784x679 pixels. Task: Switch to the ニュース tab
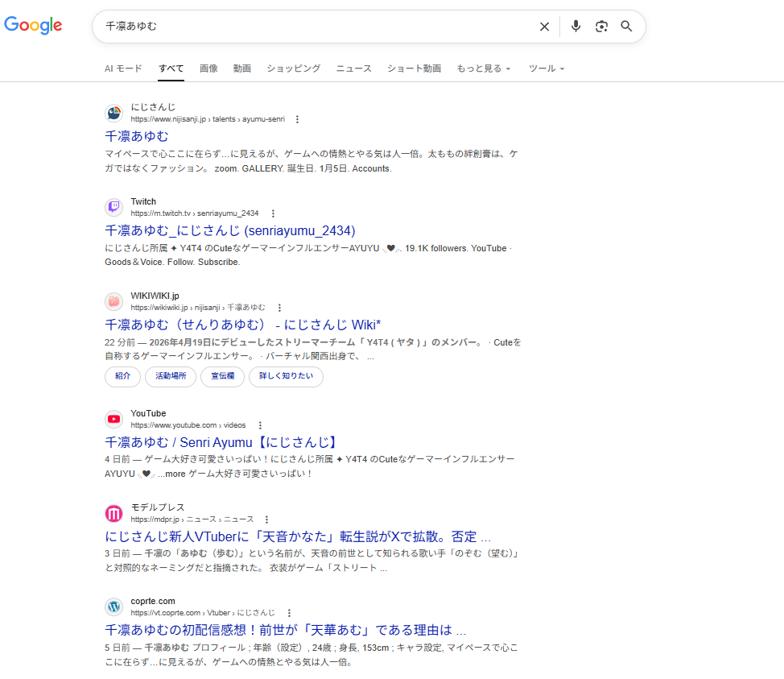pos(353,68)
